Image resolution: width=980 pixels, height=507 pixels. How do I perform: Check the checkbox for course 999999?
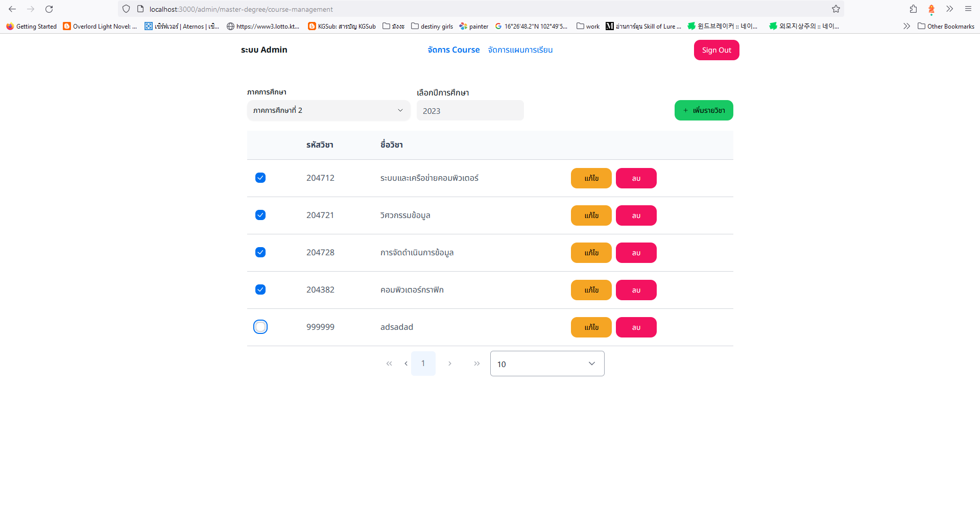click(260, 327)
